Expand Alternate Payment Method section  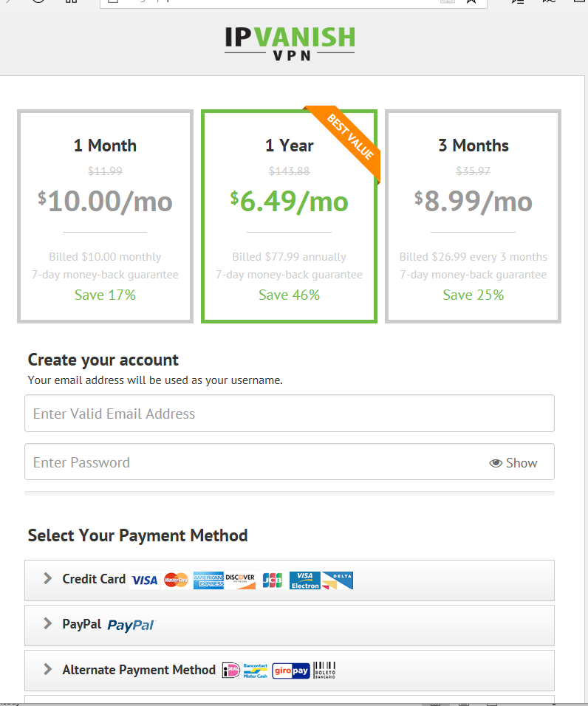[290, 671]
